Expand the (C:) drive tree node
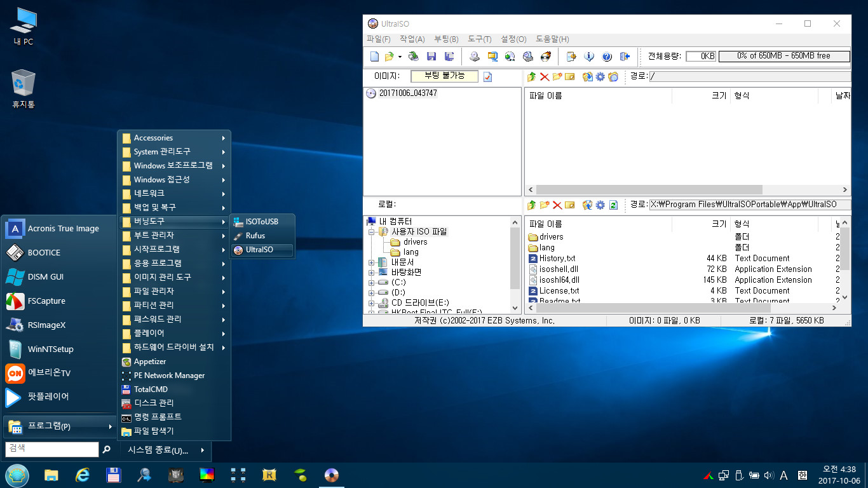The width and height of the screenshot is (868, 488). click(x=372, y=282)
